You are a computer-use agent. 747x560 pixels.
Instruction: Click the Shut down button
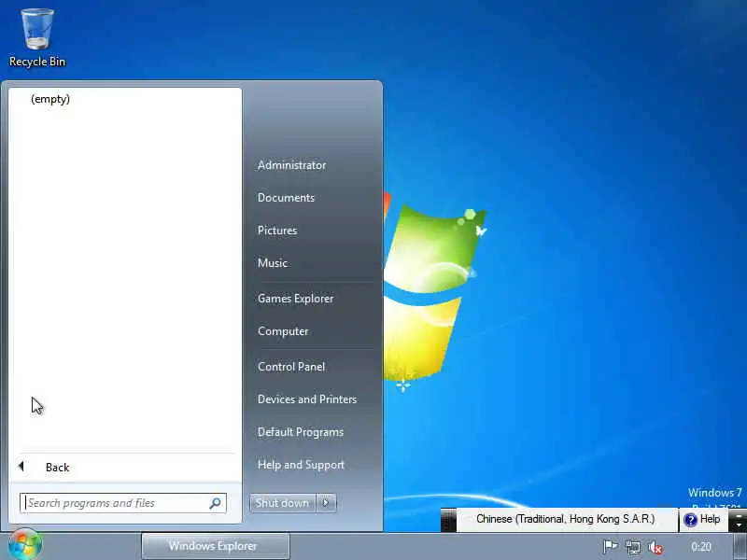tap(283, 503)
